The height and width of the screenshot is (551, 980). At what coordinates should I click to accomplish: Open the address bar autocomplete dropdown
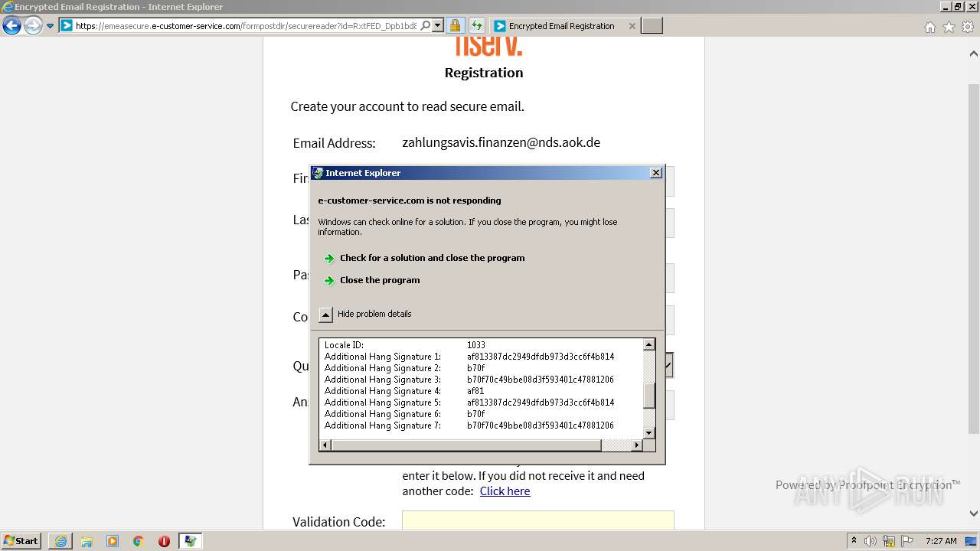click(x=438, y=25)
